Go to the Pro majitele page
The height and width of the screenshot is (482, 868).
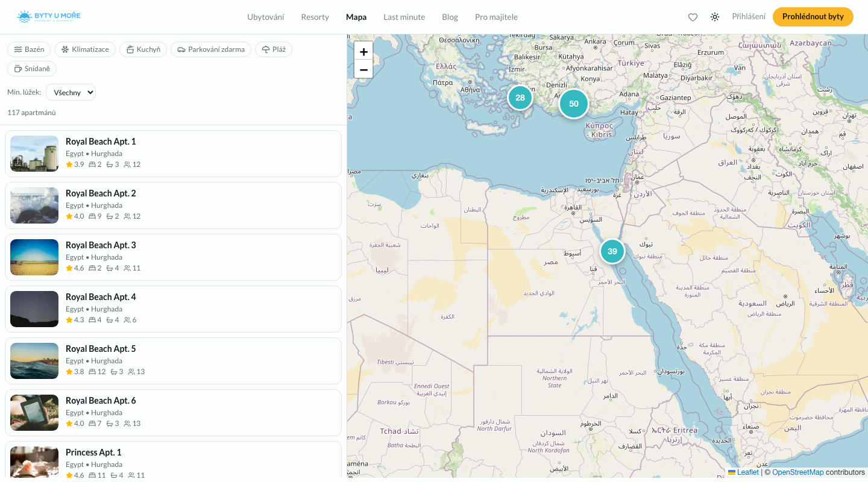pyautogui.click(x=496, y=17)
